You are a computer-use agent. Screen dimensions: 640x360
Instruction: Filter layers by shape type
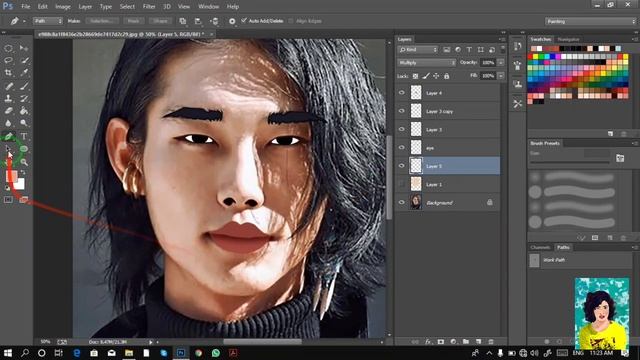[x=480, y=49]
